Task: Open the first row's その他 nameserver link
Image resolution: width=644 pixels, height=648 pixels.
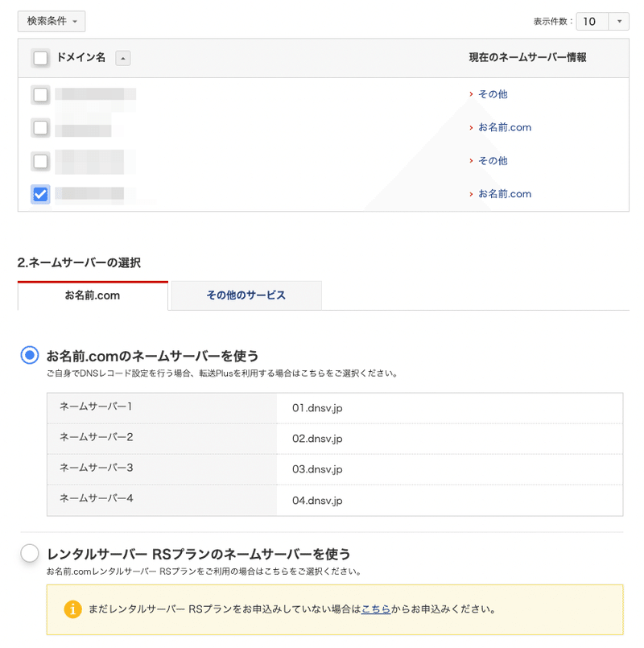Action: (x=493, y=94)
